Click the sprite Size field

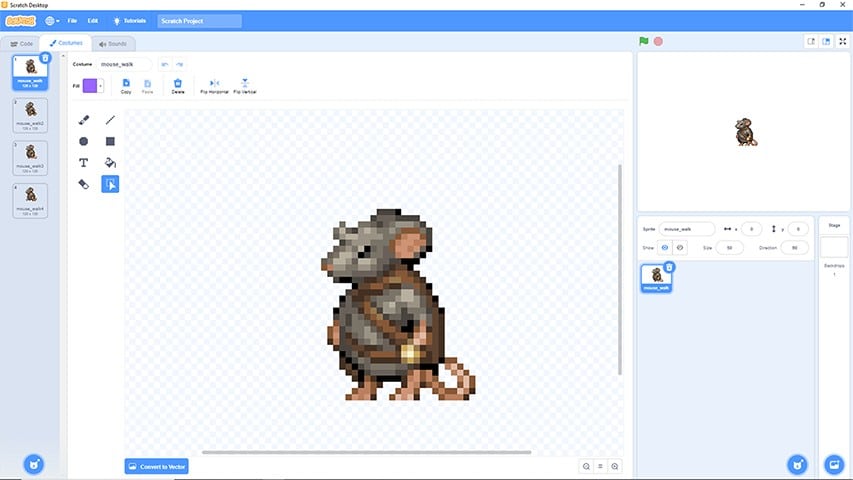[730, 248]
